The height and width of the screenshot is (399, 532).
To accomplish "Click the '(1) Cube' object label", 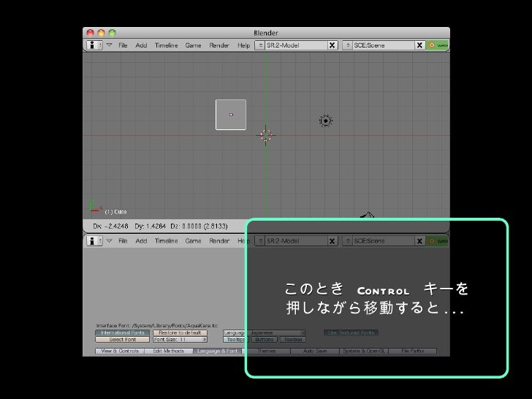I will tap(115, 212).
